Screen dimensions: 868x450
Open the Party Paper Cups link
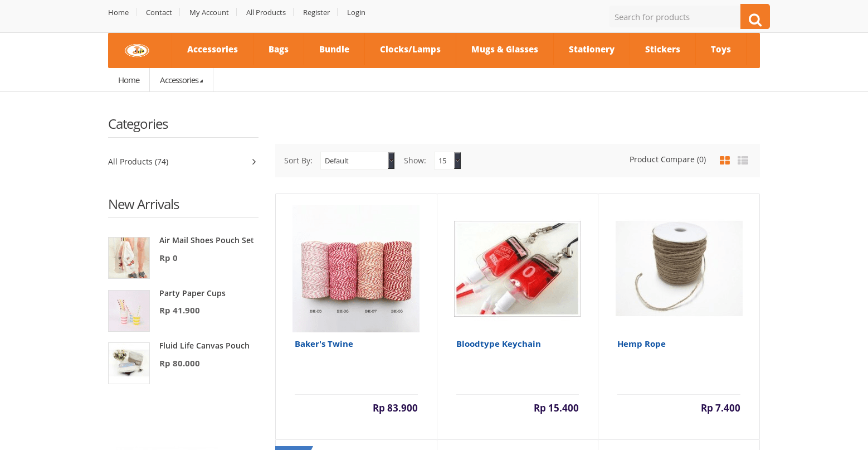coord(192,293)
